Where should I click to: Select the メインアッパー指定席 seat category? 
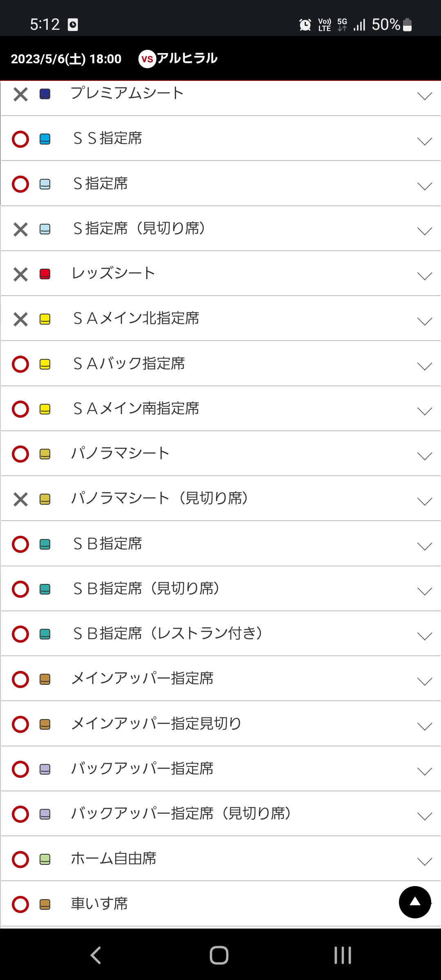pyautogui.click(x=142, y=679)
